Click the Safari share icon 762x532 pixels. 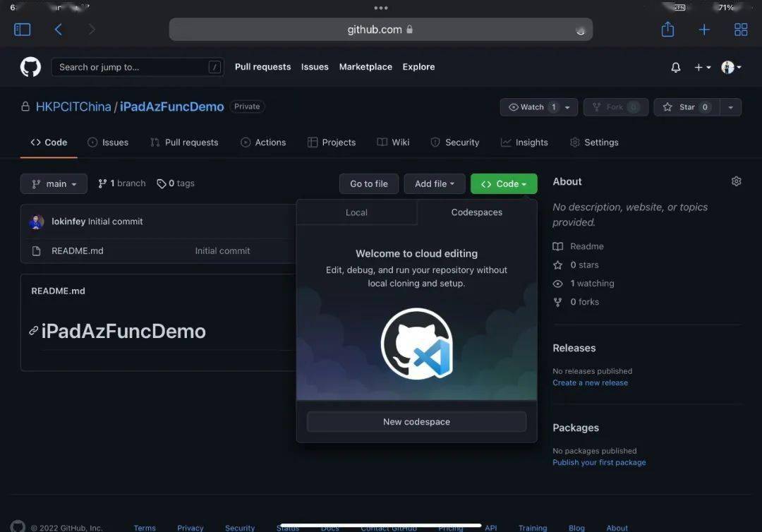pyautogui.click(x=667, y=29)
